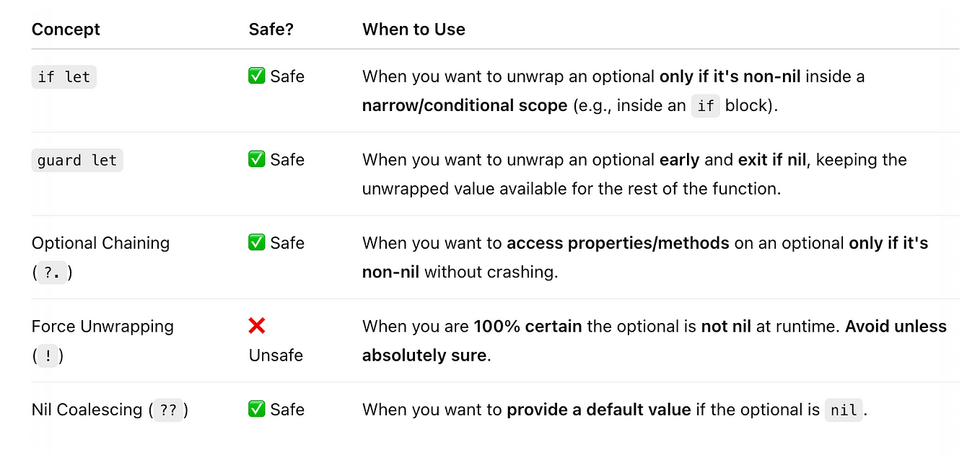Click the inline 'nil' code snippet
This screenshot has width=980, height=460.
point(844,410)
